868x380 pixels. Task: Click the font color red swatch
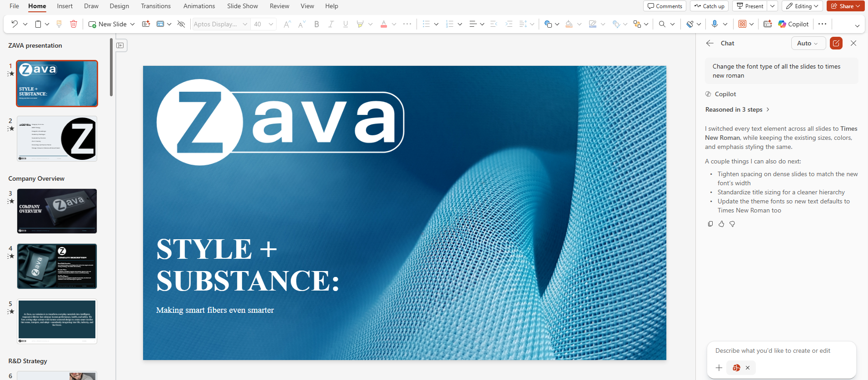(x=384, y=24)
